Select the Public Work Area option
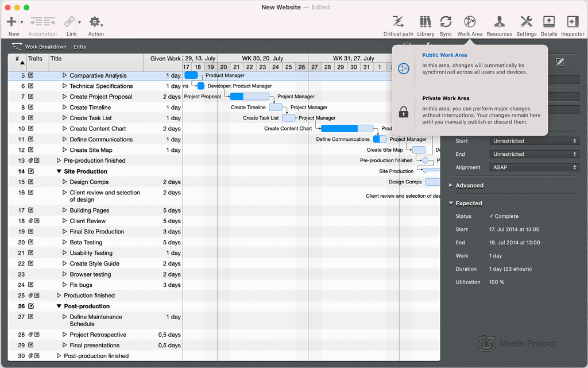Image resolution: width=588 pixels, height=368 pixels. 444,55
